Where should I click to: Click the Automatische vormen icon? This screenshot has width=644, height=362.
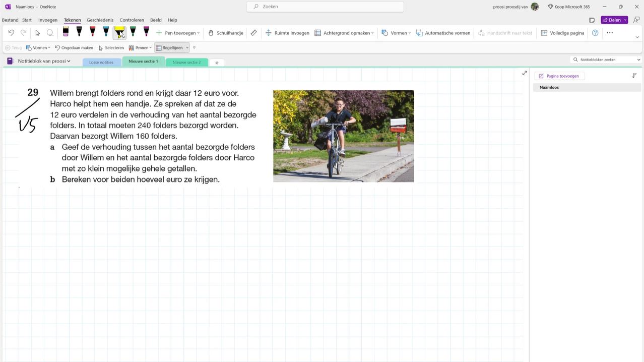point(419,33)
